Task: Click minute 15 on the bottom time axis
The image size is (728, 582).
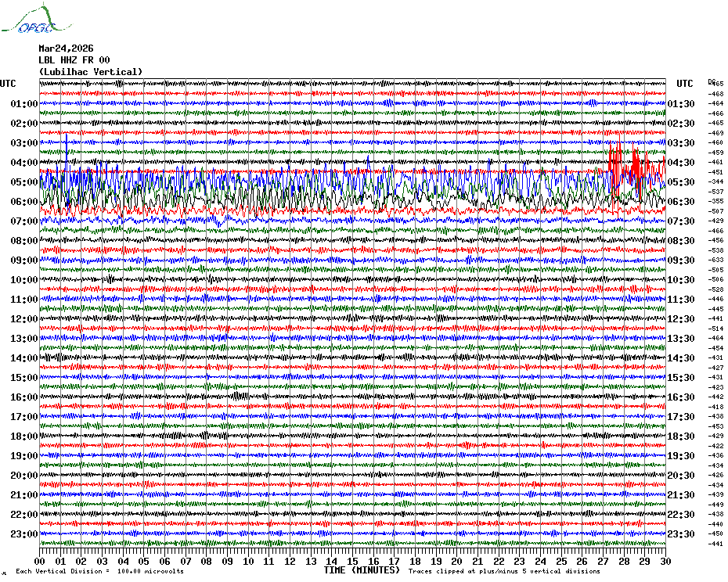Action: [x=352, y=561]
